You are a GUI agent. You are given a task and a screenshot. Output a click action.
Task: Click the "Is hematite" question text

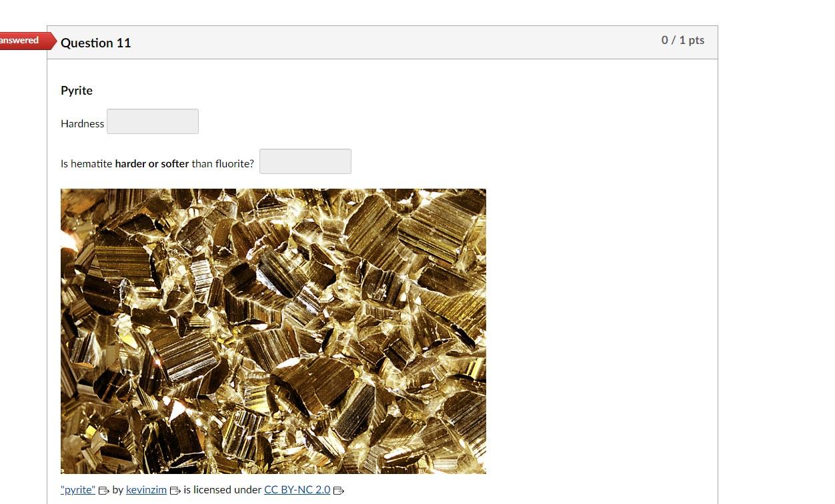(x=87, y=163)
